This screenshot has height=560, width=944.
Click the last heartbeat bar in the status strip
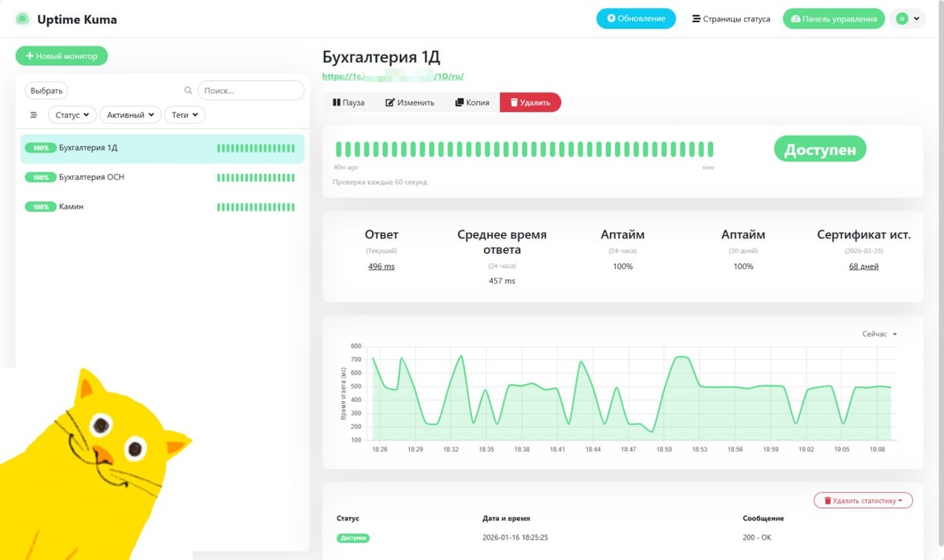pos(710,149)
